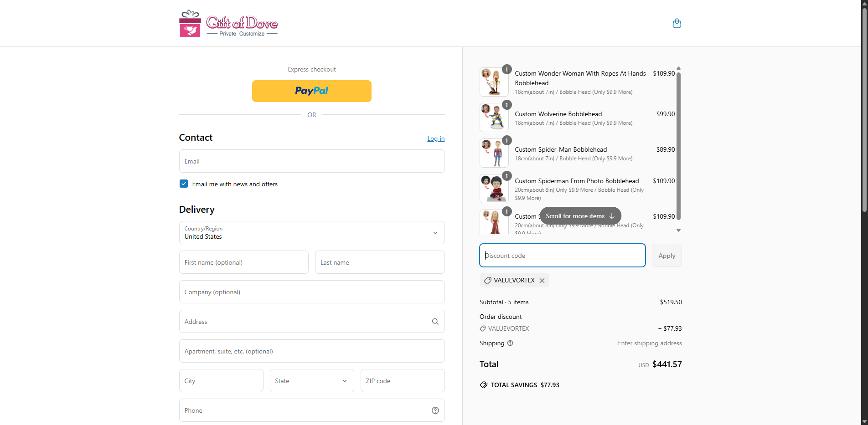Click the Spider-Man Bobblehead thumbnail
868x425 pixels.
tap(494, 153)
